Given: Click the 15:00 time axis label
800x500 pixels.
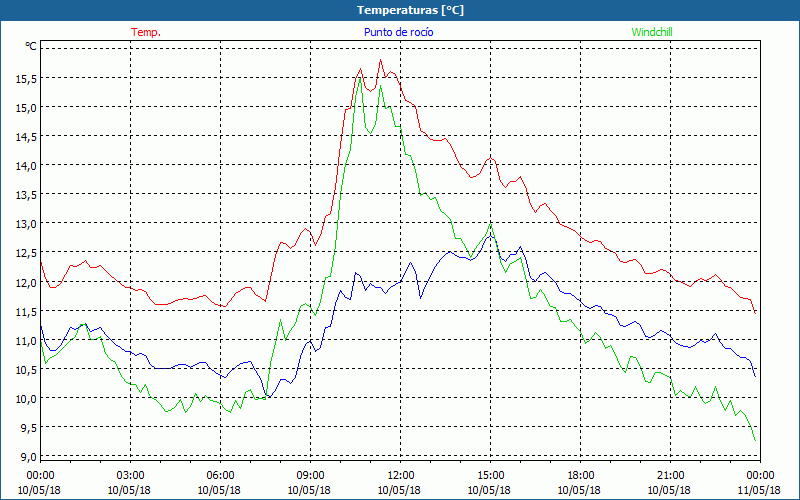Looking at the screenshot, I should [490, 476].
